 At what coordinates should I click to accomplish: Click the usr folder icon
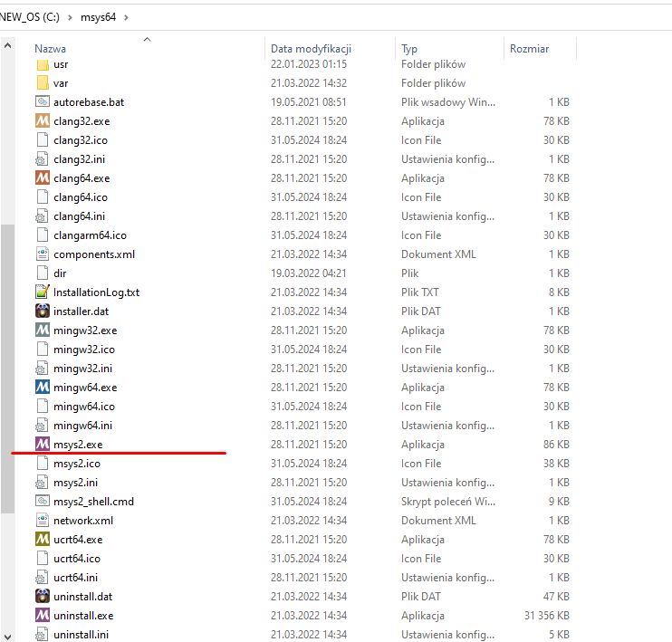[43, 64]
